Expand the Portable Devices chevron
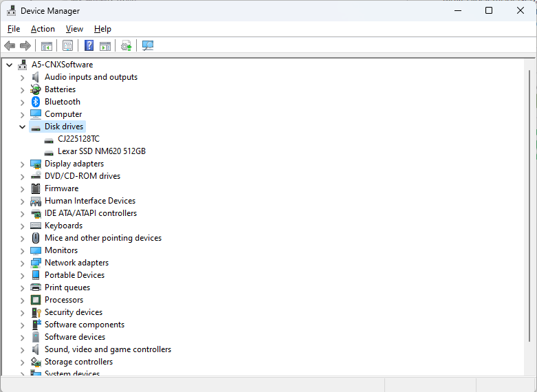The image size is (537, 392). click(22, 276)
